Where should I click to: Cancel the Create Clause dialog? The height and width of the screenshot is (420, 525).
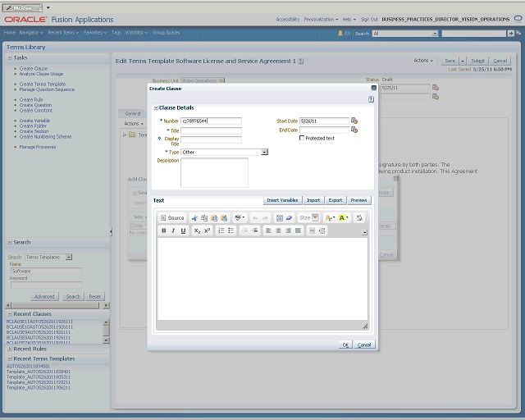coord(364,345)
